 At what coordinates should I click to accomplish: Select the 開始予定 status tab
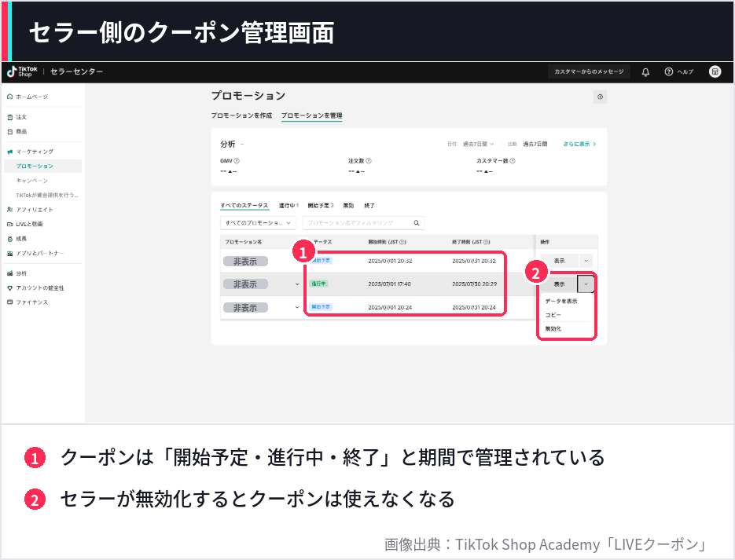pyautogui.click(x=321, y=206)
